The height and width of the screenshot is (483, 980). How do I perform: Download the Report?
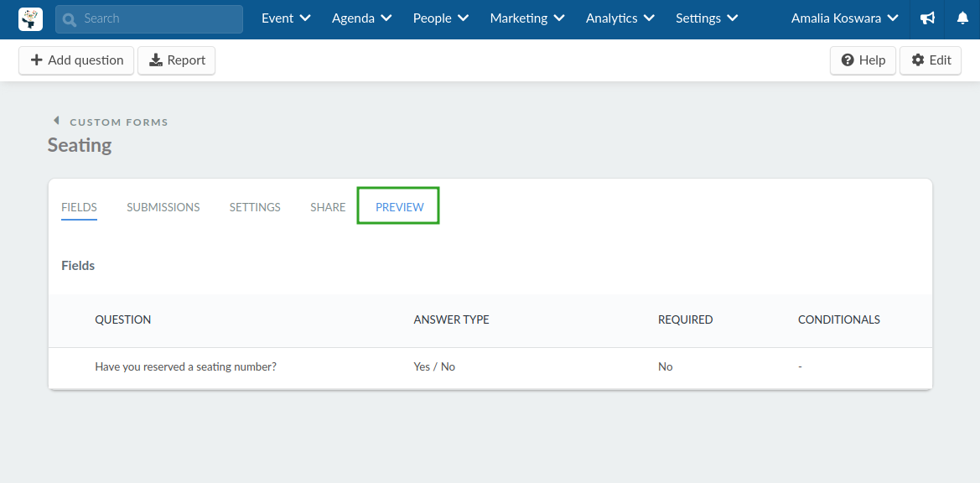pyautogui.click(x=176, y=60)
